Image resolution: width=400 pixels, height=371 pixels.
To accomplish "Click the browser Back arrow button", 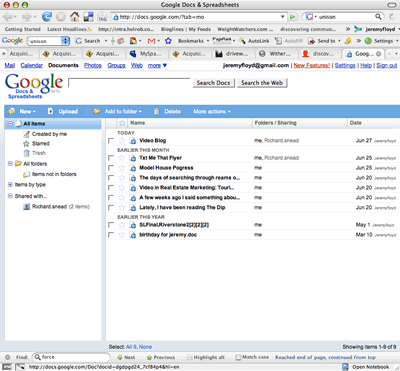I will (8, 17).
